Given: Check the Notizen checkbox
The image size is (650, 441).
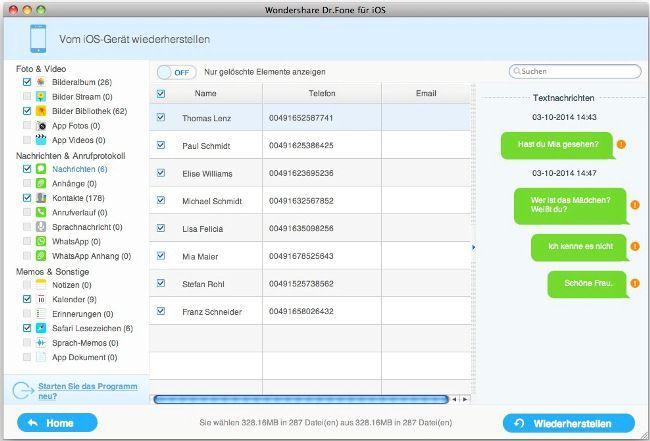Looking at the screenshot, I should (27, 285).
